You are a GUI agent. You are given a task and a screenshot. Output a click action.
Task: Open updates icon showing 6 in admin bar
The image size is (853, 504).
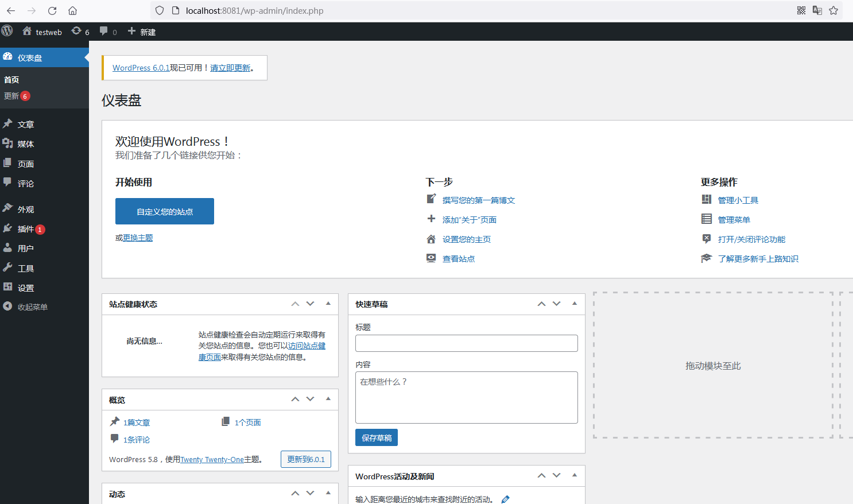(76, 31)
